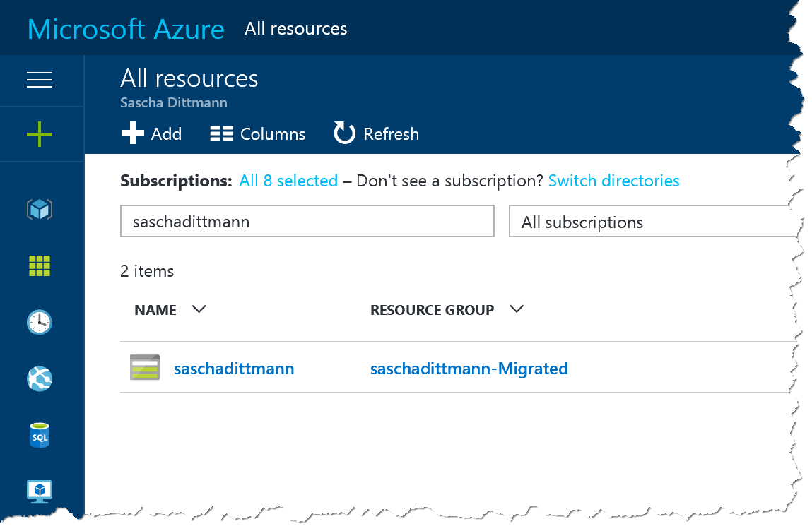
Task: Open the All subscriptions dropdown
Action: pyautogui.click(x=650, y=222)
